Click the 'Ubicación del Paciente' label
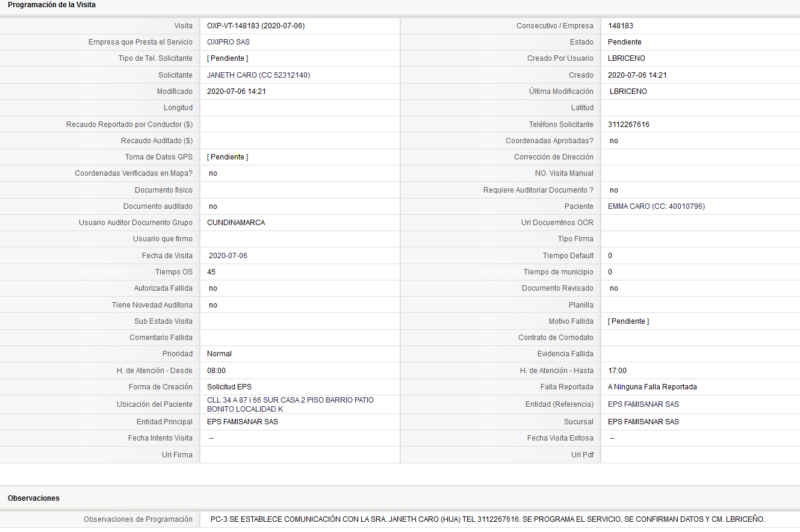Screen dimensions: 800x532 tap(155, 404)
